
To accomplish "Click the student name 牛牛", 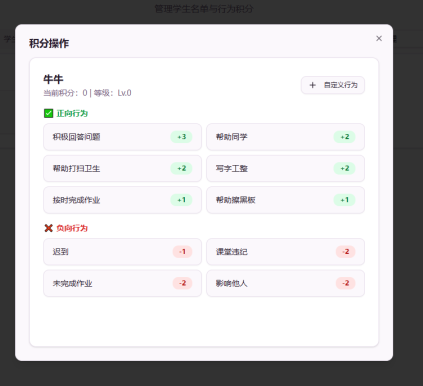I will (x=53, y=79).
